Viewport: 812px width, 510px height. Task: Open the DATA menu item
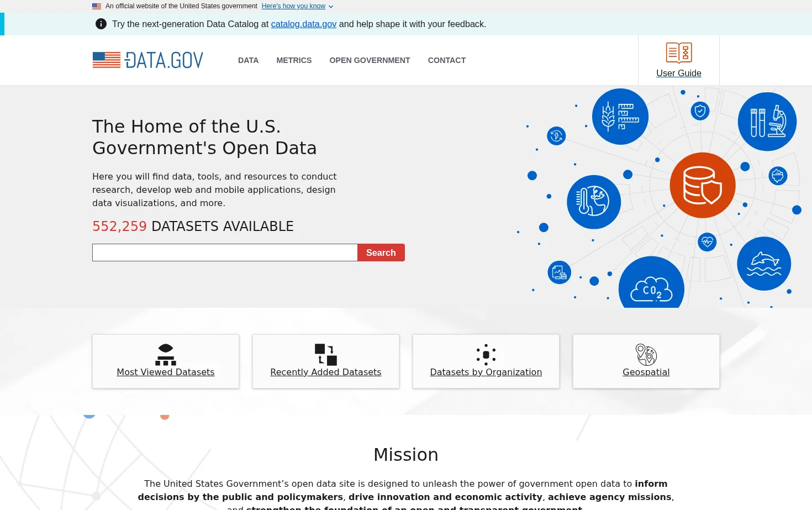[x=249, y=60]
